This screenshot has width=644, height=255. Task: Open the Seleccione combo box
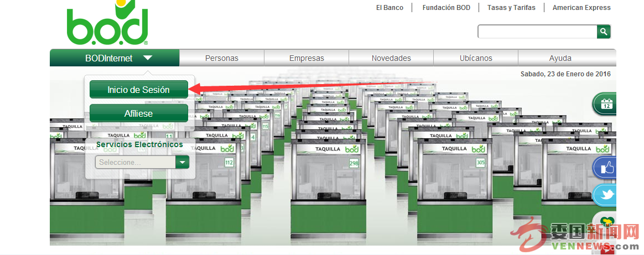(x=142, y=162)
